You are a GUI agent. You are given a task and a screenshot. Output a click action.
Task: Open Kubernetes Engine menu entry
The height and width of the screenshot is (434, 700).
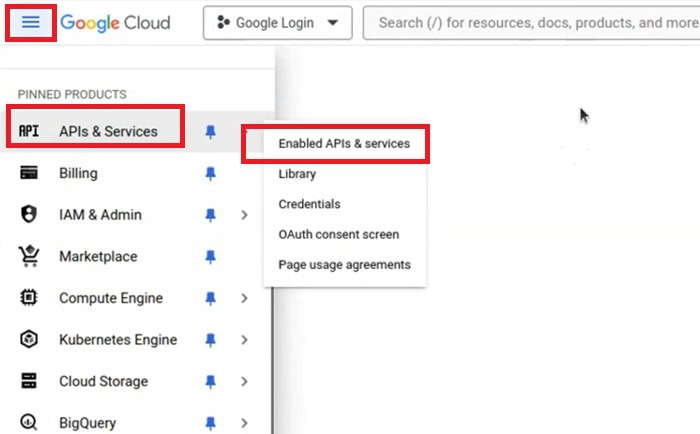click(118, 340)
